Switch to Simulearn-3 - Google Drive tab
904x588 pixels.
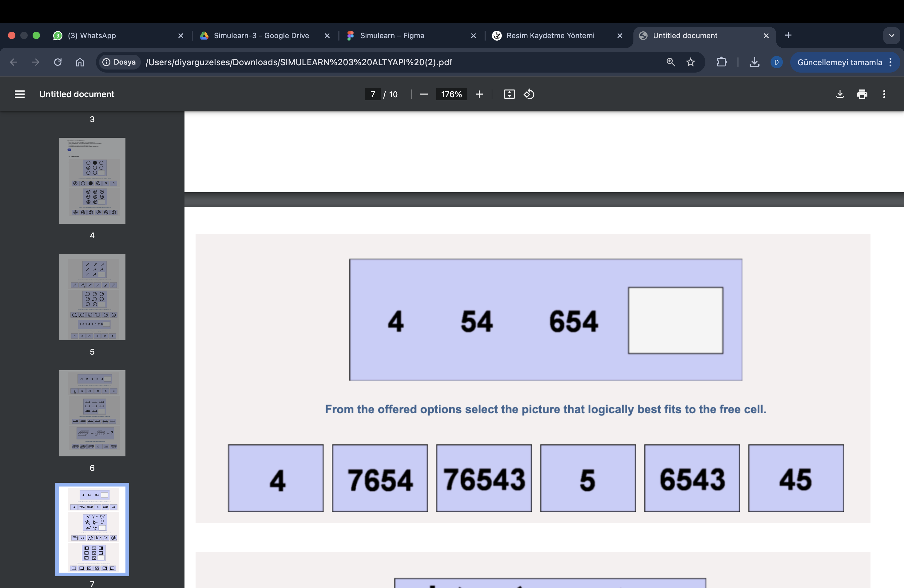tap(261, 36)
